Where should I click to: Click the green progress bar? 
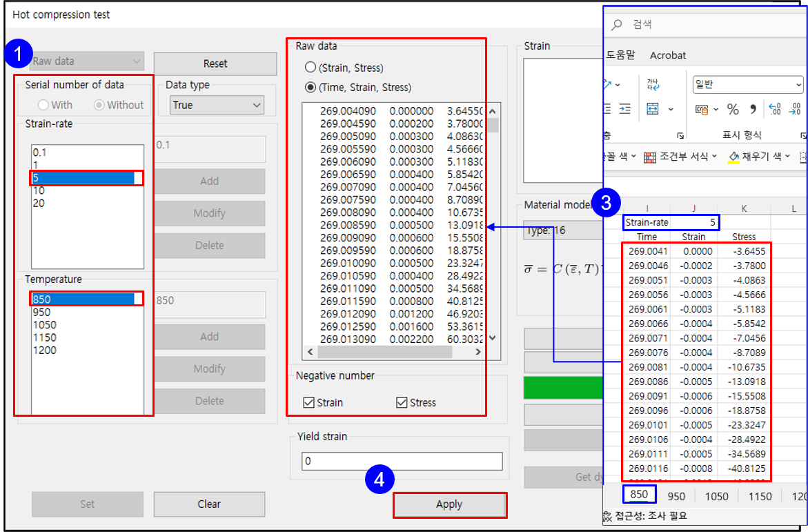click(x=563, y=388)
